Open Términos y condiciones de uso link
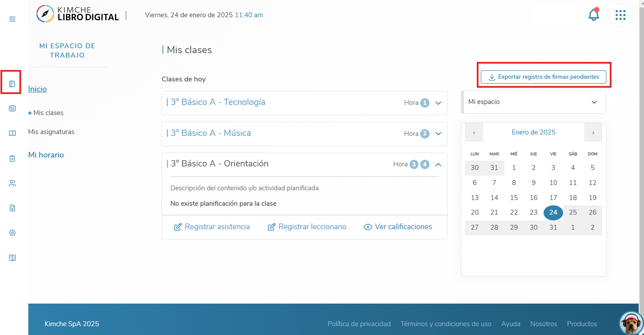Screen dimensions: 644x335 coord(446,324)
